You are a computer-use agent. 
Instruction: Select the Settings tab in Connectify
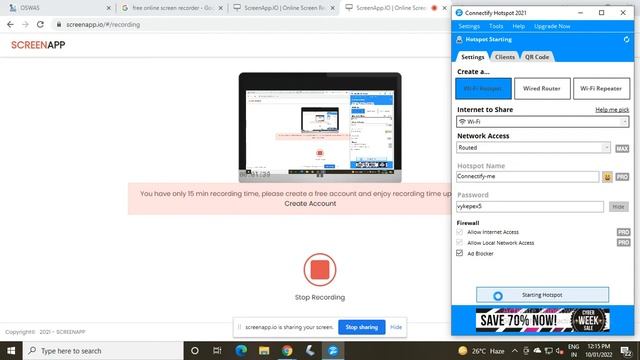[472, 57]
